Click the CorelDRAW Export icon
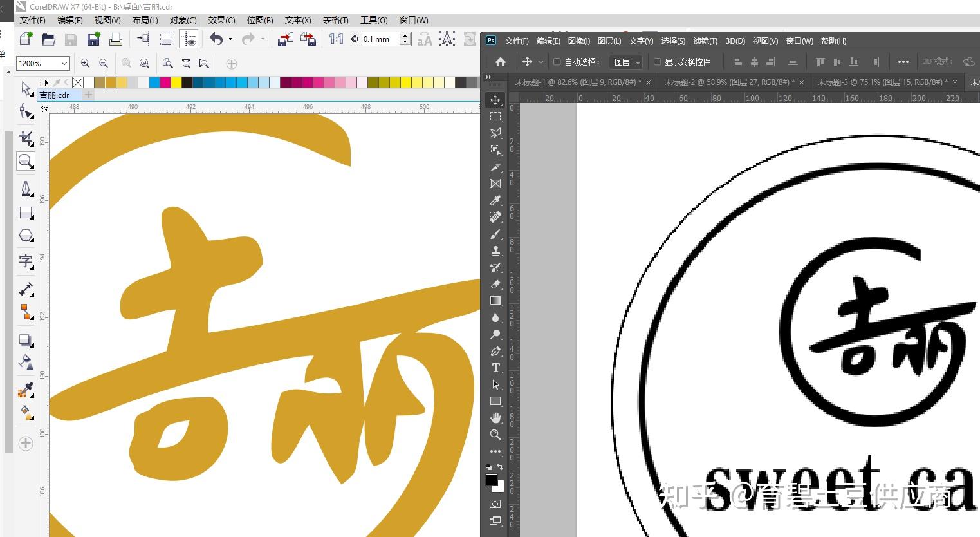Image resolution: width=980 pixels, height=537 pixels. click(308, 39)
